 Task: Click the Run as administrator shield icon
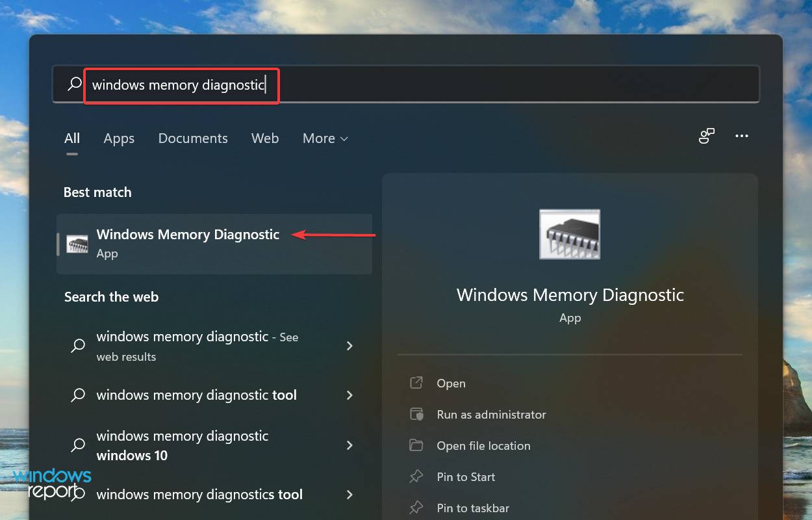tap(418, 414)
